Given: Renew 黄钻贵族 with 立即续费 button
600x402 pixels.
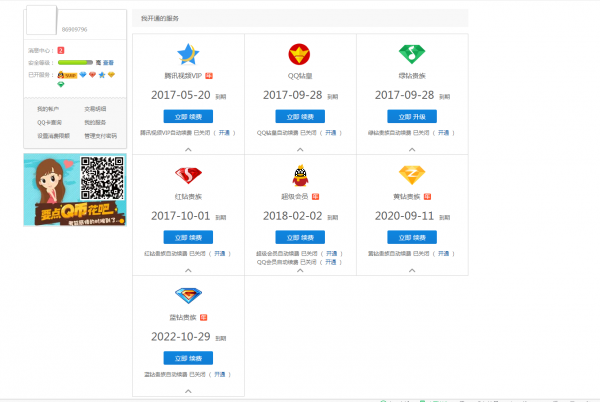Looking at the screenshot, I should [x=412, y=237].
